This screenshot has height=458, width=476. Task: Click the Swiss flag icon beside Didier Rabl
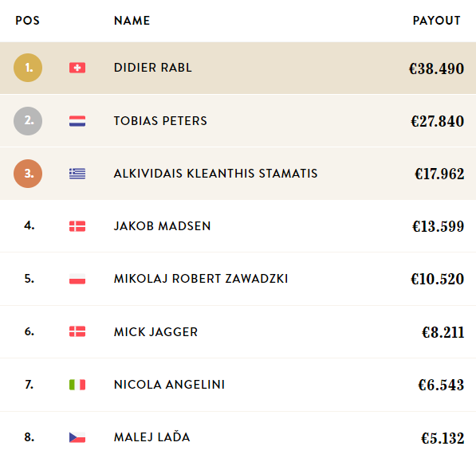77,68
